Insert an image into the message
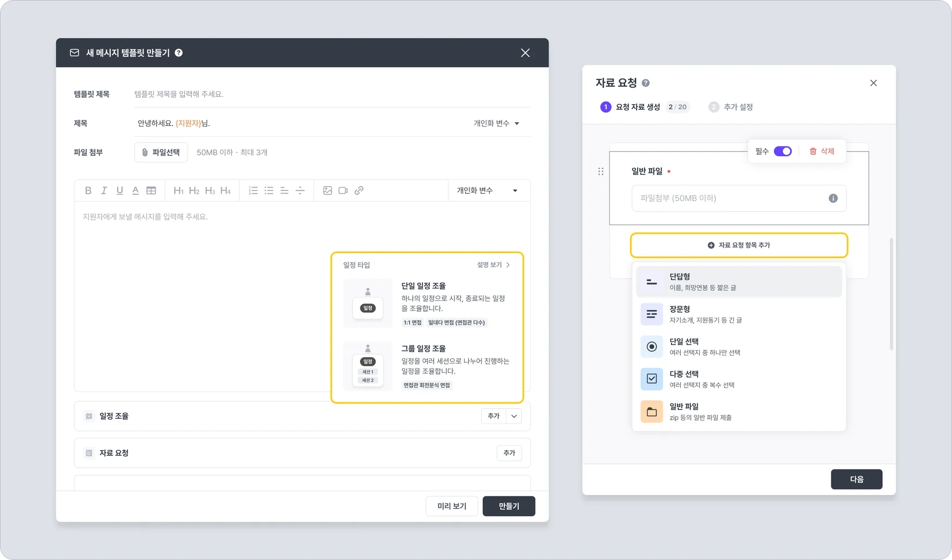952x560 pixels. 327,191
